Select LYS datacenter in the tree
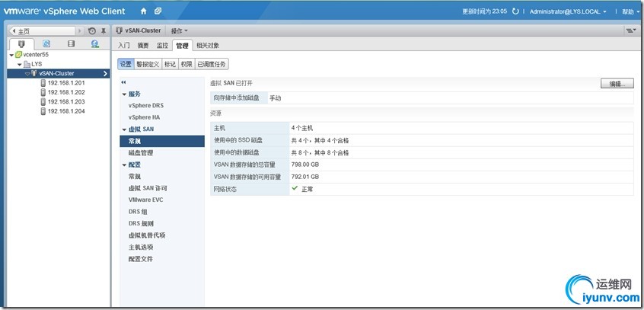The image size is (644, 310). click(x=37, y=64)
